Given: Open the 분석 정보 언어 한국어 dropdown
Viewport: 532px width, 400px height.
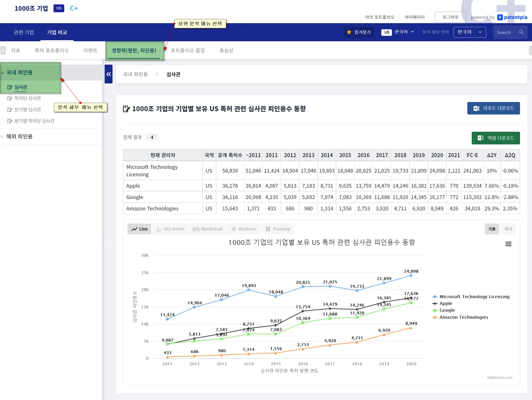Looking at the screenshot, I should [469, 32].
